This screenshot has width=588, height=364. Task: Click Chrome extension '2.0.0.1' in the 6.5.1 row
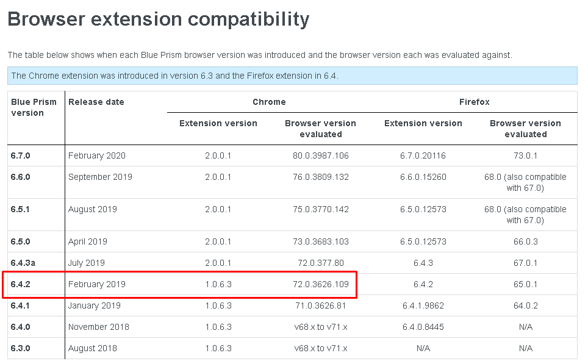218,209
